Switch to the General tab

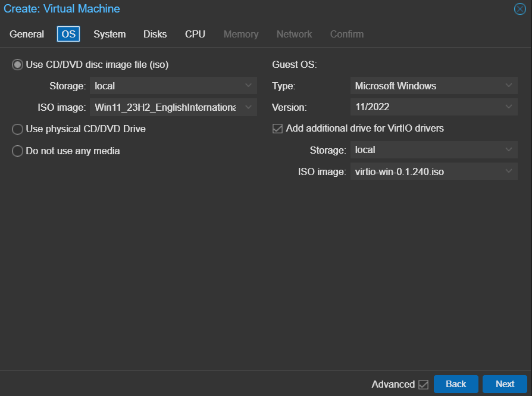pos(27,34)
